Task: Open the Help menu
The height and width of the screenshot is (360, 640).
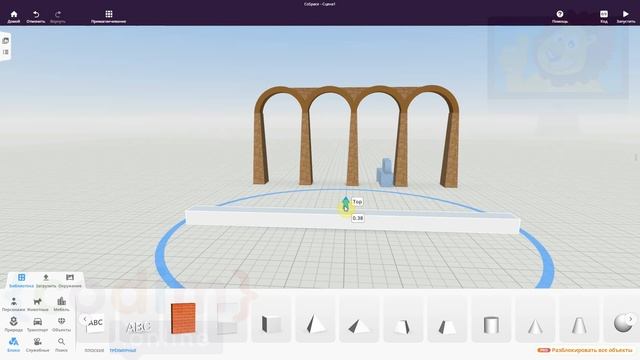Action: 560,16
